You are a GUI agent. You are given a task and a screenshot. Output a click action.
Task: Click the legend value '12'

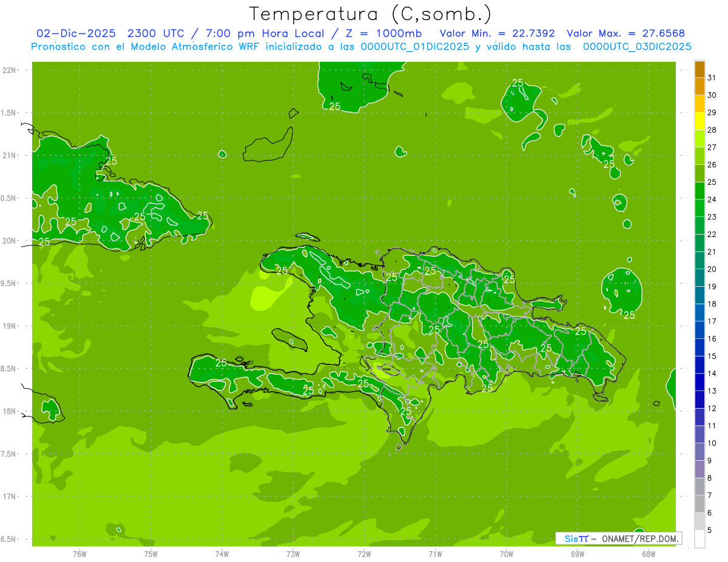(x=712, y=409)
